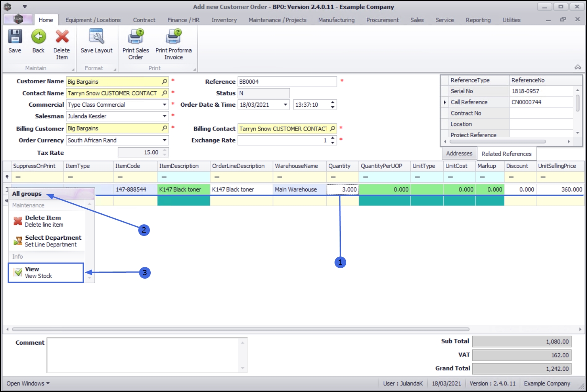
Task: Open the Manufacturing ribbon tab
Action: point(336,20)
